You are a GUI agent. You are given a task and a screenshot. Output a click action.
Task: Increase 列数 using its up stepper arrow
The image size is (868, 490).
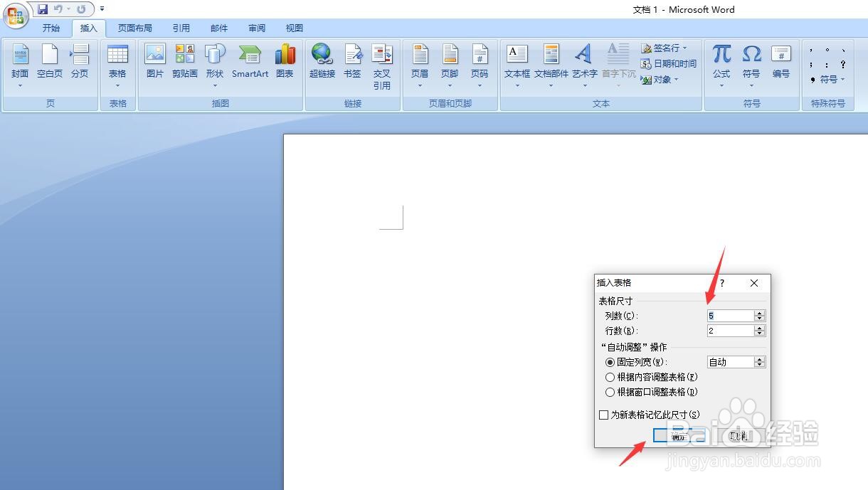click(760, 312)
